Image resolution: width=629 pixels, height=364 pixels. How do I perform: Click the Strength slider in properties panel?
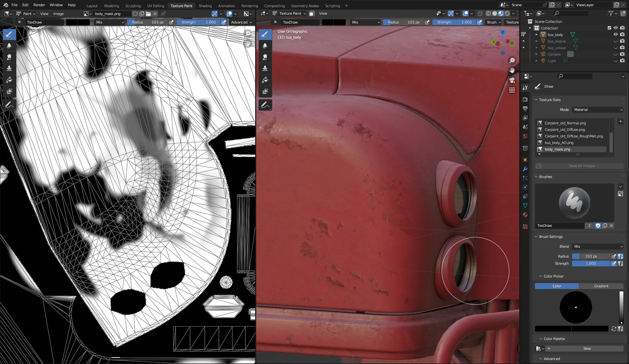[591, 264]
